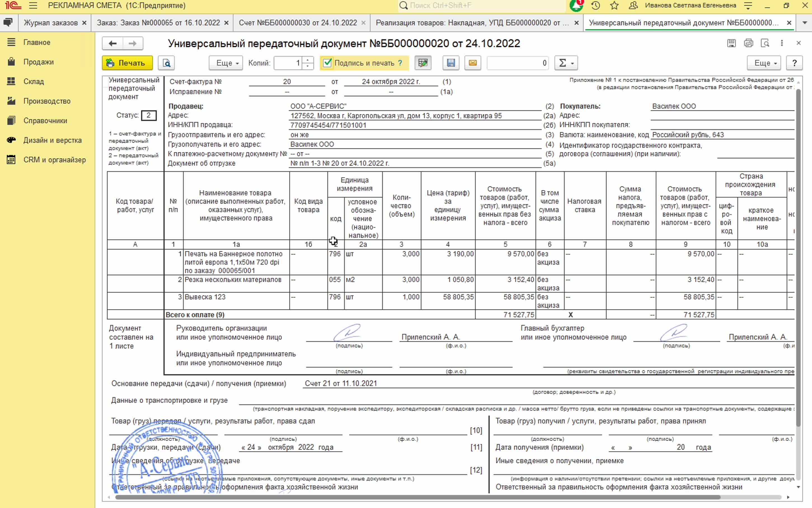Expand the right Еще dropdown

764,63
